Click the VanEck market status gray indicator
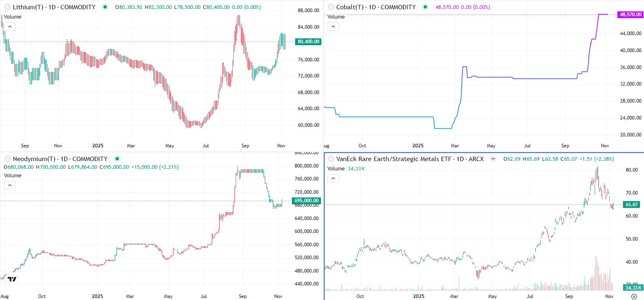 pos(493,159)
